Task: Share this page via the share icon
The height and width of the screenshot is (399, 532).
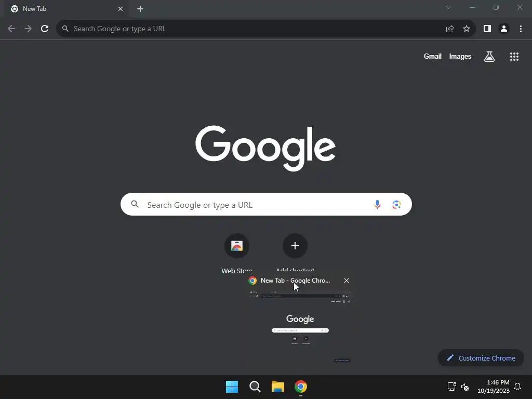Action: tap(450, 29)
